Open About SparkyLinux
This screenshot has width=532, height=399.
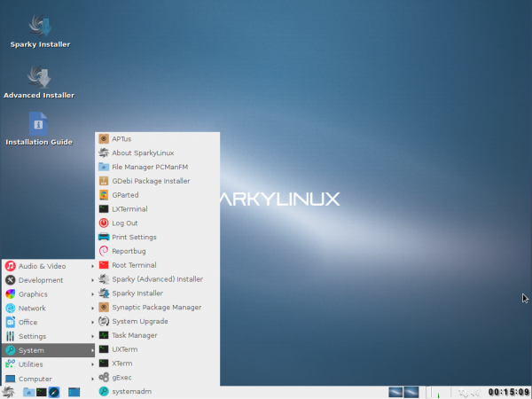coord(158,153)
